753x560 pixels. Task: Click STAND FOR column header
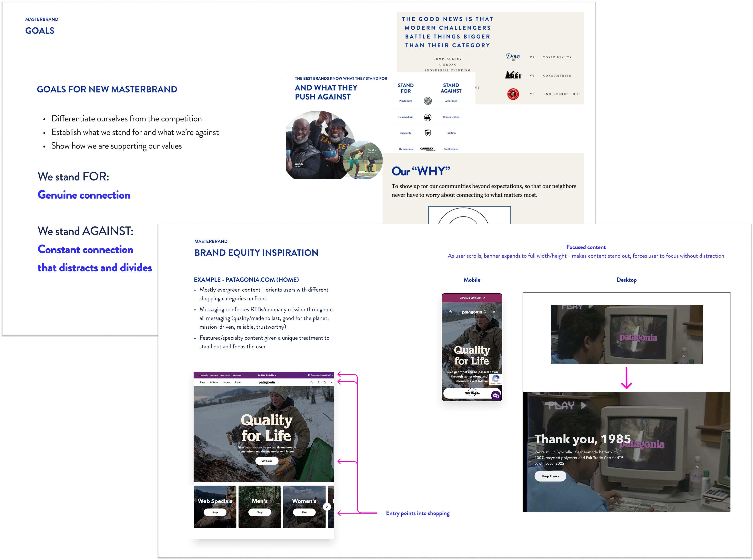pos(406,88)
